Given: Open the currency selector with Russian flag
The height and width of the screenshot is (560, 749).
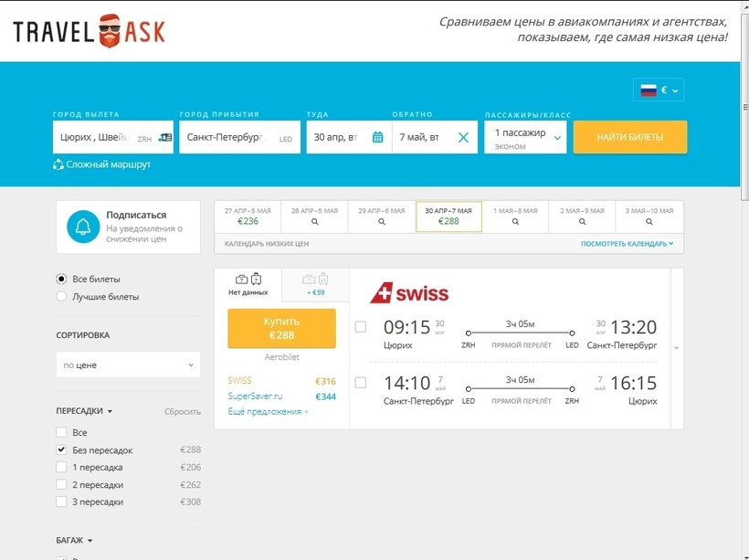Looking at the screenshot, I should click(x=658, y=90).
